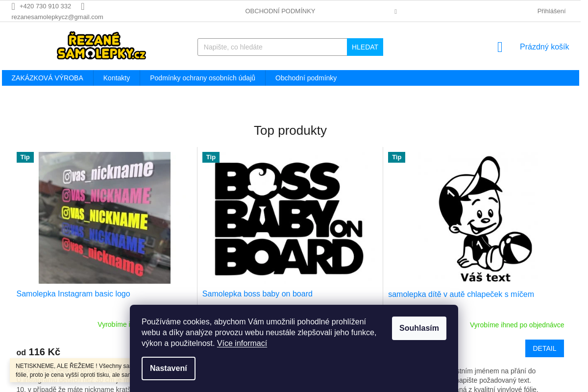Click the 'od 116 Kč' price text
The image size is (588, 392).
click(38, 352)
